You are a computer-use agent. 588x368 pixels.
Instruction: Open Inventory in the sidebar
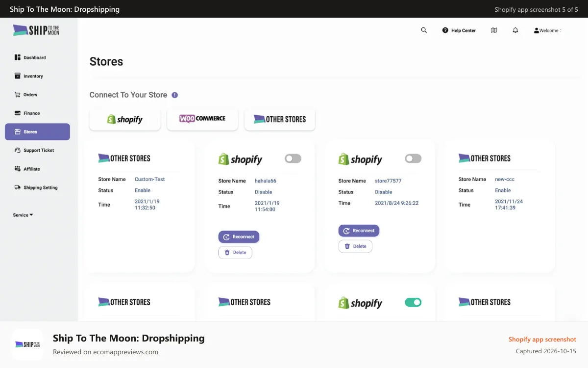(x=28, y=76)
